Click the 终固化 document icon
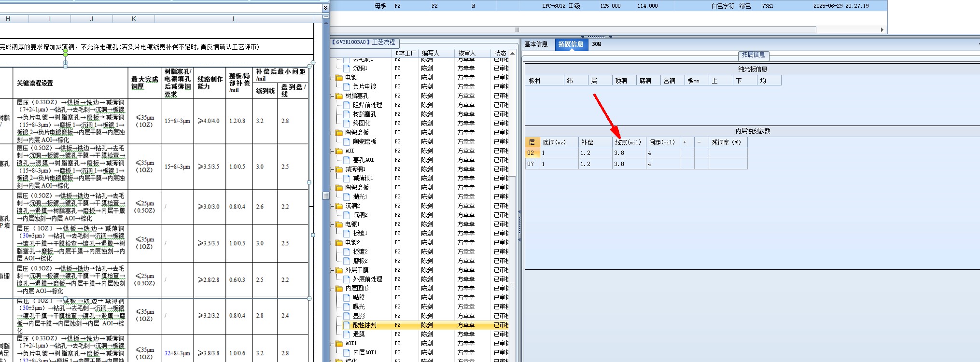 [x=347, y=123]
